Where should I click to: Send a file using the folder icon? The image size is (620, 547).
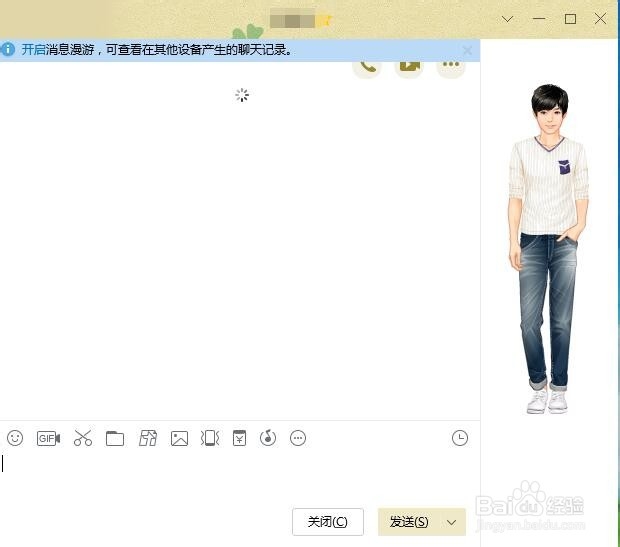(115, 438)
